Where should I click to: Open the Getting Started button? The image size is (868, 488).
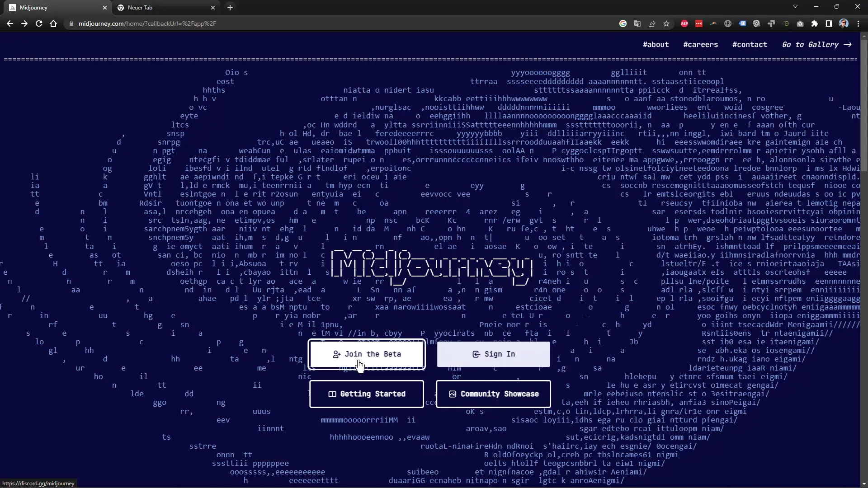coord(367,394)
